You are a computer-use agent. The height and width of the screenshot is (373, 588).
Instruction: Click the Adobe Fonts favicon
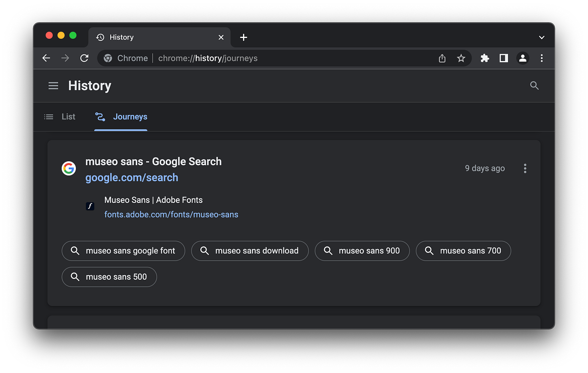pyautogui.click(x=90, y=206)
